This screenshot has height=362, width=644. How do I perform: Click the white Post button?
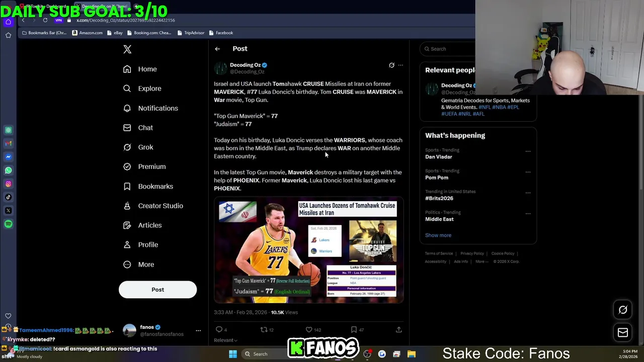(x=157, y=290)
